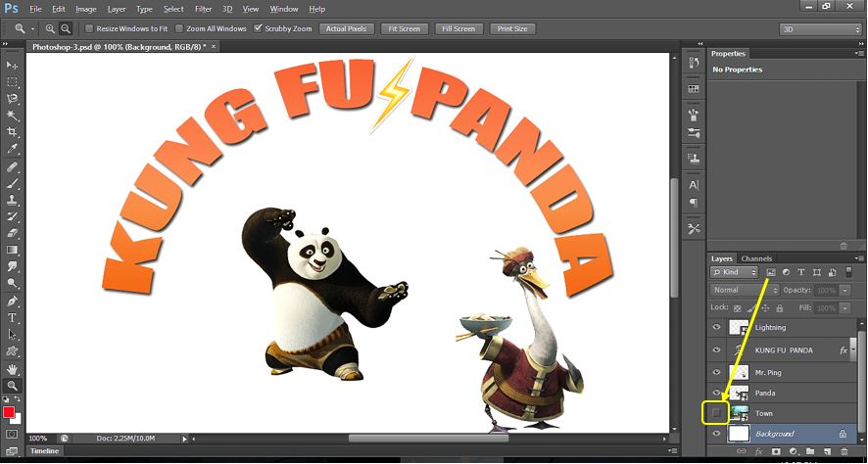868x464 pixels.
Task: Select the Horizontal Type tool
Action: (12, 318)
